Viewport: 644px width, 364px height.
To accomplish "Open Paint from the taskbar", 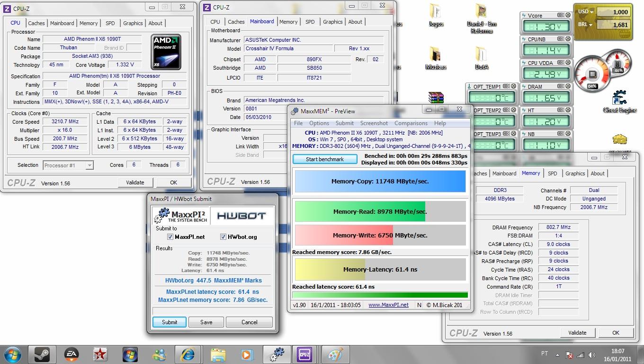I will [335, 354].
